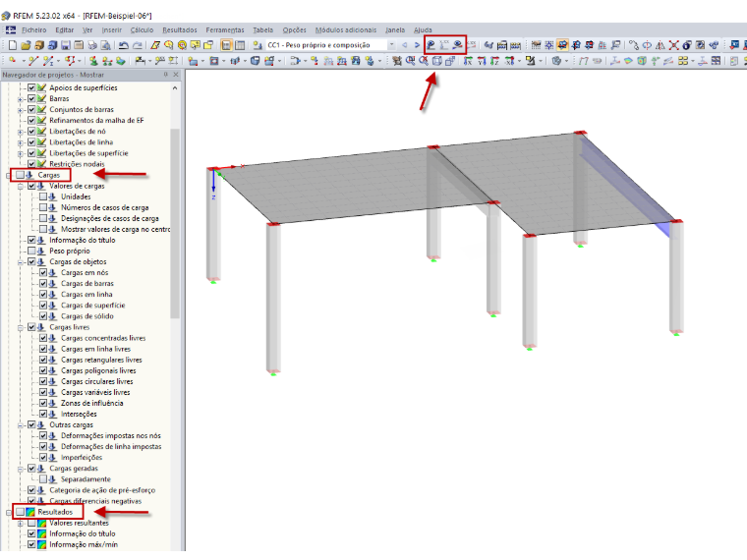
Task: Collapse Cargas de objetos node
Action: click(x=20, y=262)
